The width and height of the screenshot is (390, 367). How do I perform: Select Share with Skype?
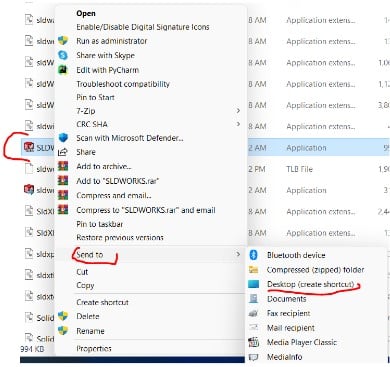[105, 55]
